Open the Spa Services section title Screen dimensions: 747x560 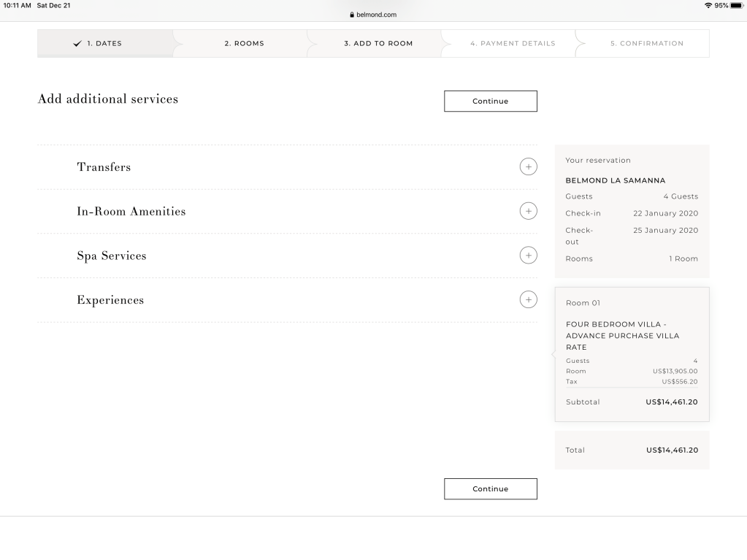point(112,256)
